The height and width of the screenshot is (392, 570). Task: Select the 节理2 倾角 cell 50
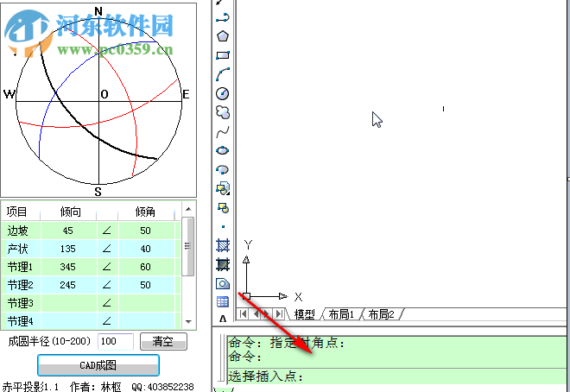click(145, 285)
